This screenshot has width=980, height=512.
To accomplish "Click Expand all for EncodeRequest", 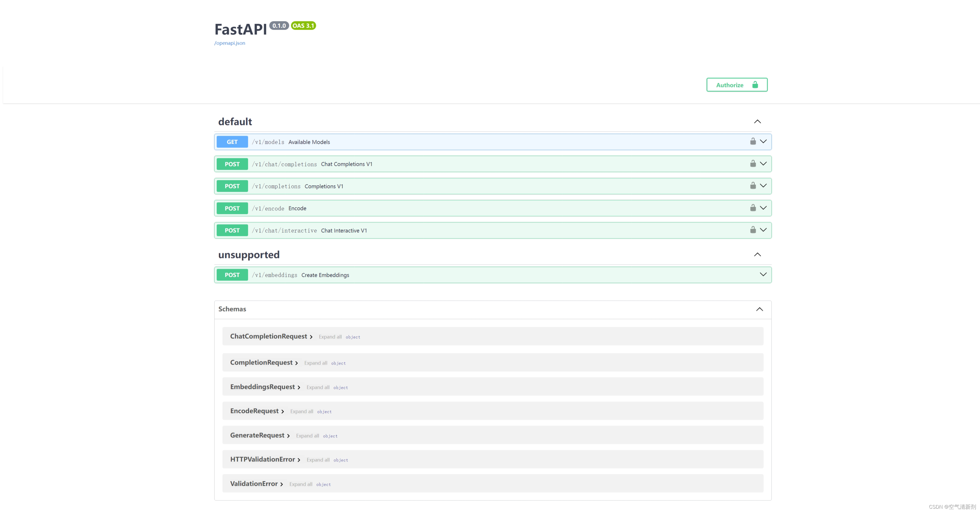I will pos(301,411).
